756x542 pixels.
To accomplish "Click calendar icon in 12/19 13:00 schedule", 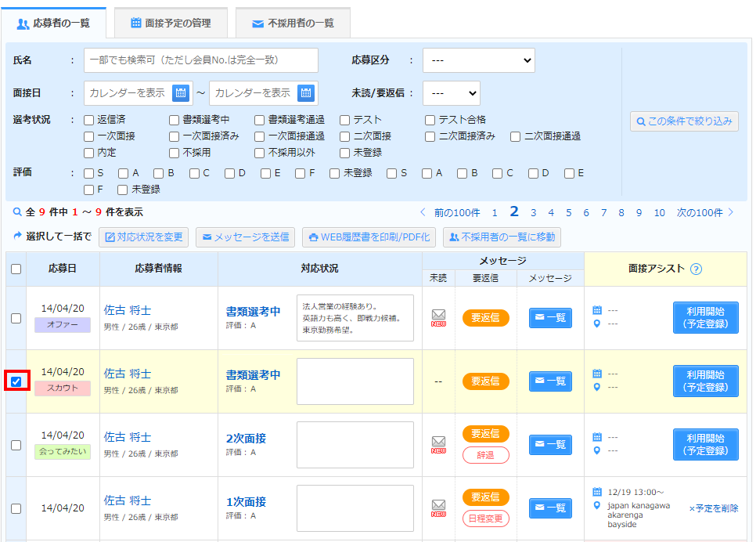I will [597, 492].
